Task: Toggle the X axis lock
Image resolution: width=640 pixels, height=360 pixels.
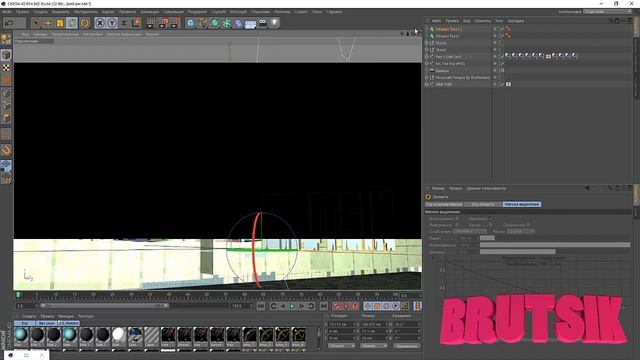Action: (100, 23)
